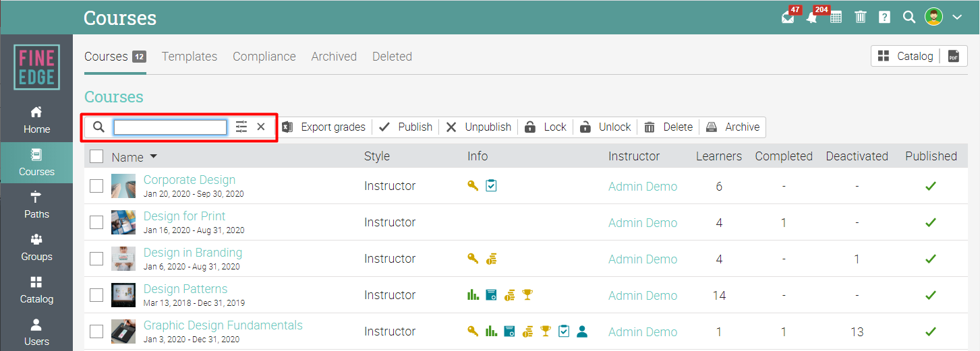This screenshot has height=351, width=980.
Task: Download the catalog PDF icon
Action: click(x=953, y=57)
